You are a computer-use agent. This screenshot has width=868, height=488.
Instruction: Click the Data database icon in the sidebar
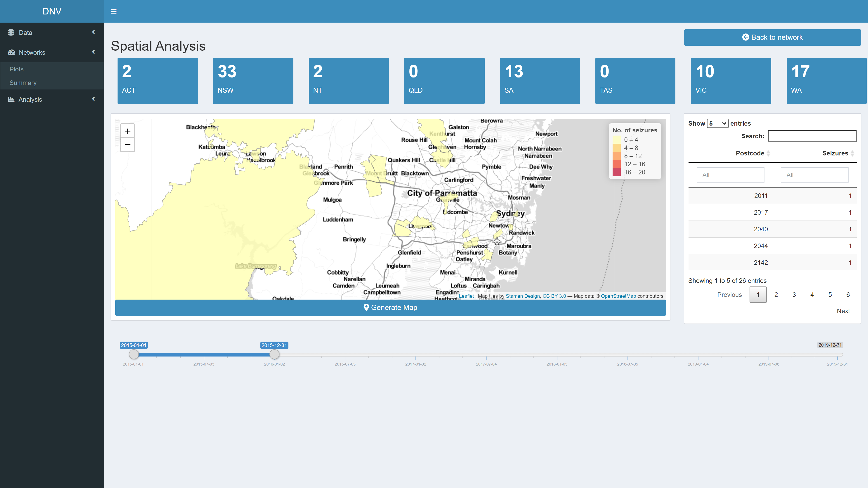[11, 33]
